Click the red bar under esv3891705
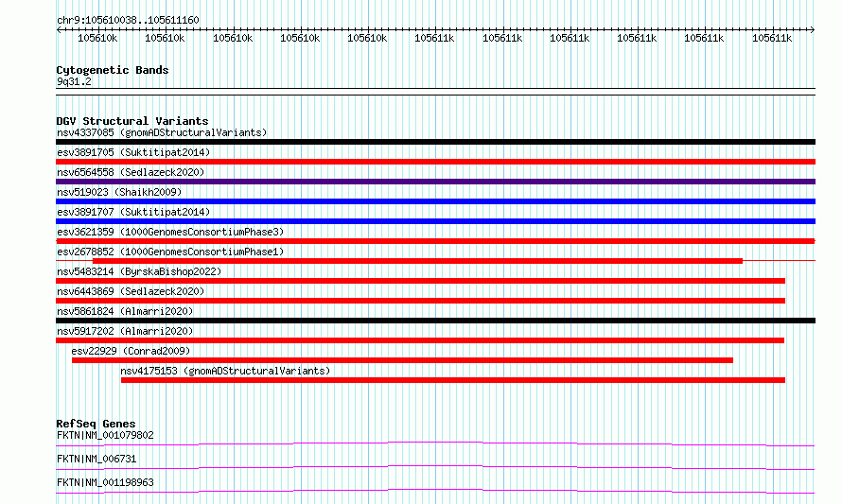 pos(435,162)
